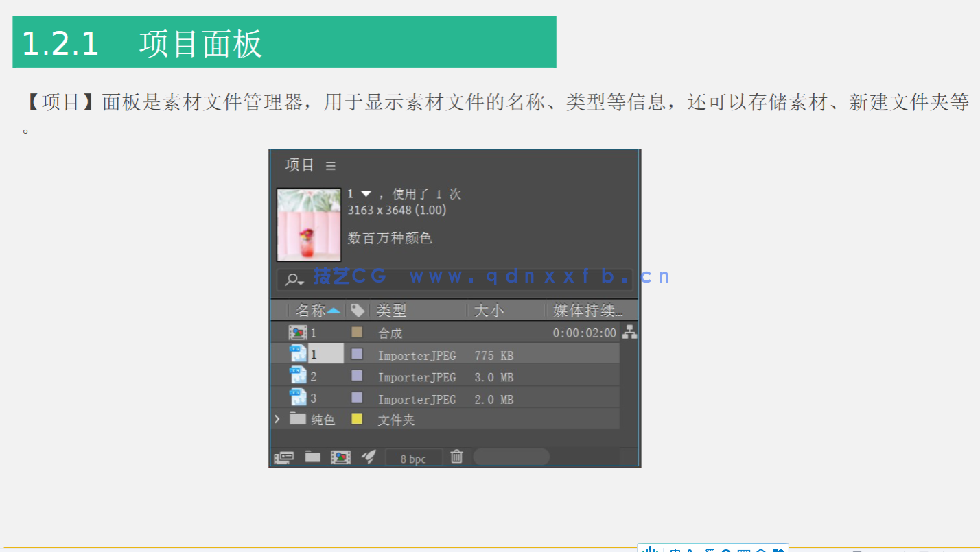Select the footage item named 3
Image resolution: width=980 pixels, height=552 pixels.
point(320,398)
